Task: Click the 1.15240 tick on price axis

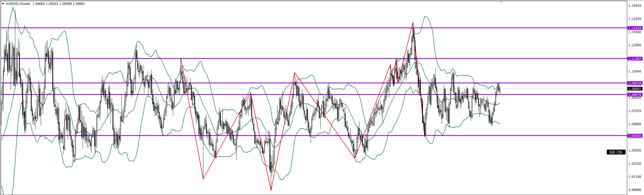Action: 635,19
